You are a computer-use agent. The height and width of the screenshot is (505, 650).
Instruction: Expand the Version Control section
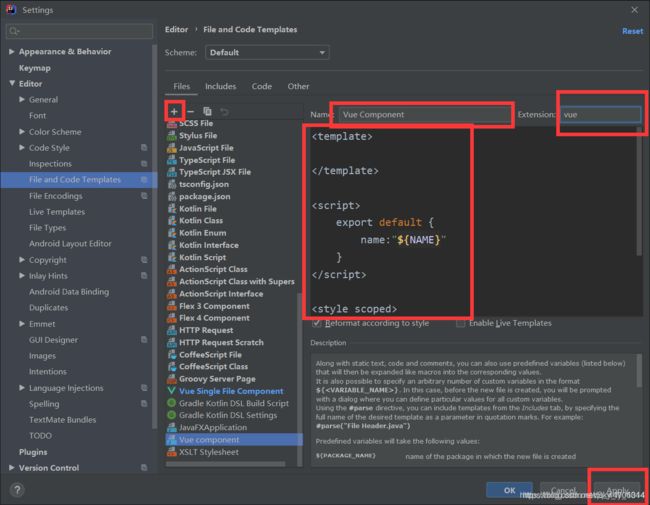tap(12, 468)
